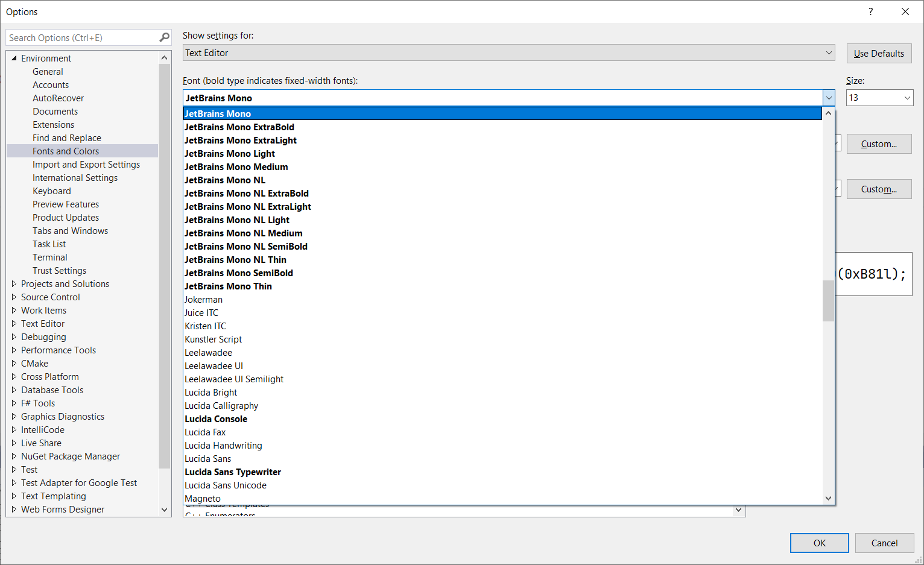Open Preview Features page
Viewport: 924px width, 565px height.
[66, 204]
